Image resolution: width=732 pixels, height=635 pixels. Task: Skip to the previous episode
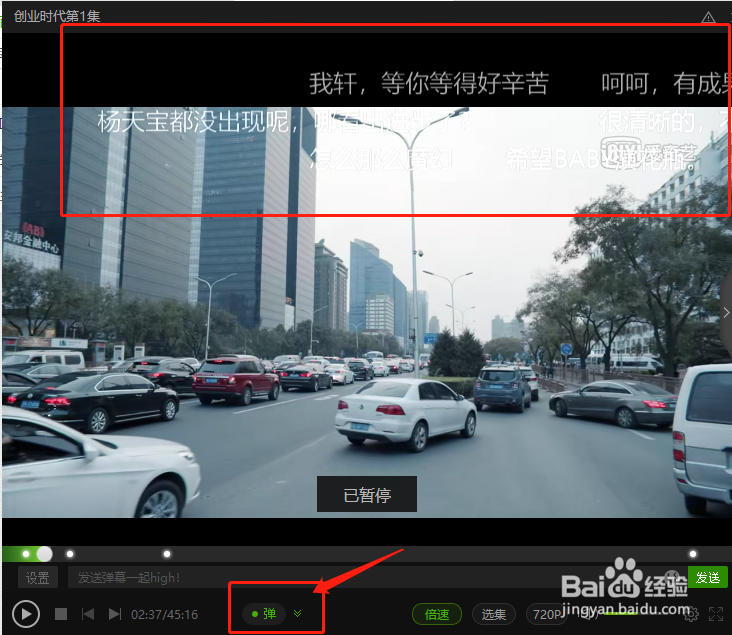coord(88,614)
